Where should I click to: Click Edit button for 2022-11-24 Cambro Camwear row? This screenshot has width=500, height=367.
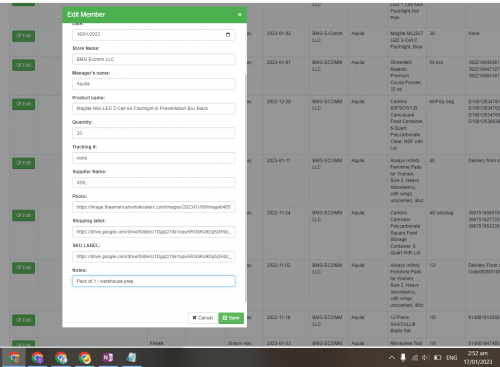click(x=23, y=216)
